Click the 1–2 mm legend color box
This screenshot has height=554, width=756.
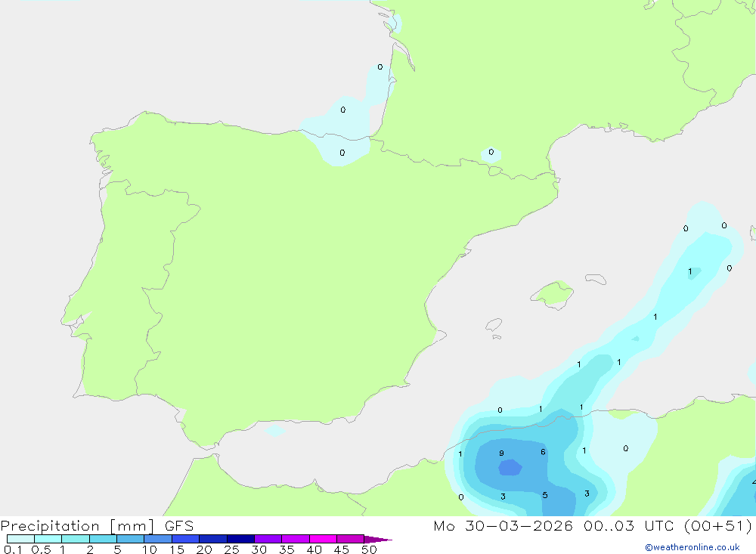pyautogui.click(x=75, y=539)
